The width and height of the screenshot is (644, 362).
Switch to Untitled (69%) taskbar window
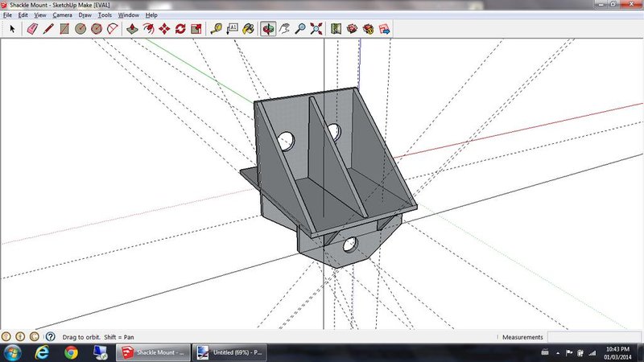tap(229, 352)
